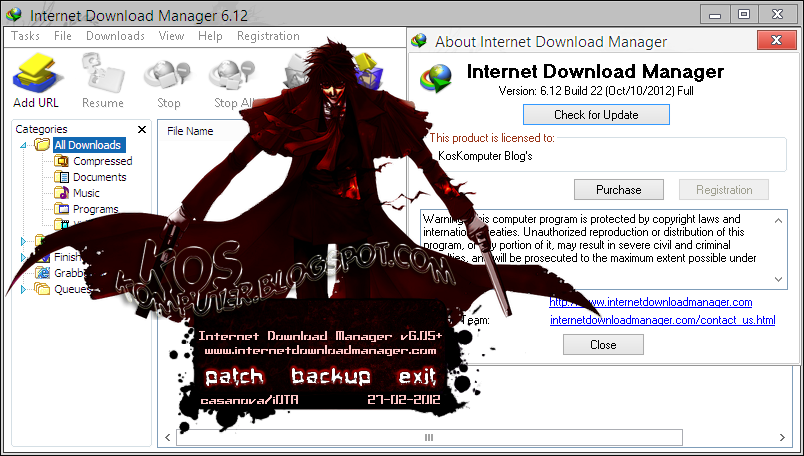The height and width of the screenshot is (456, 804).
Task: Click the Programs category folder icon
Action: tap(62, 209)
